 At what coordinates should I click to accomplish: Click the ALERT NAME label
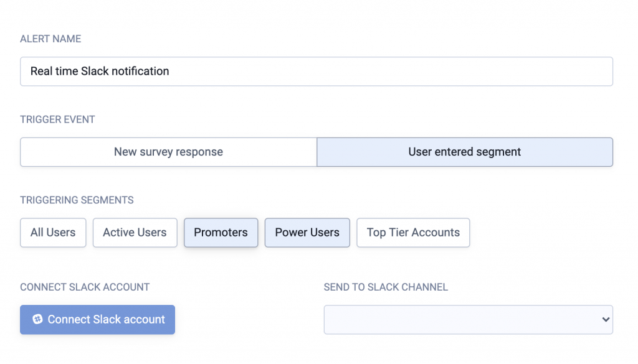(x=50, y=39)
